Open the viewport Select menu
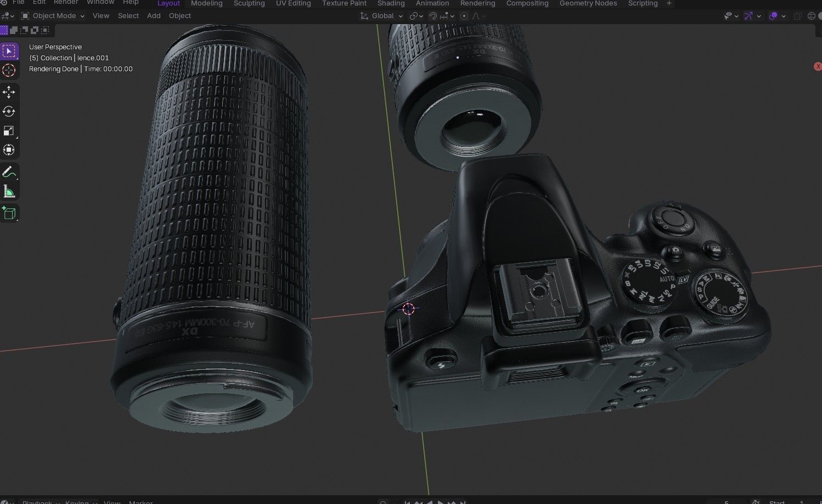 click(x=128, y=16)
